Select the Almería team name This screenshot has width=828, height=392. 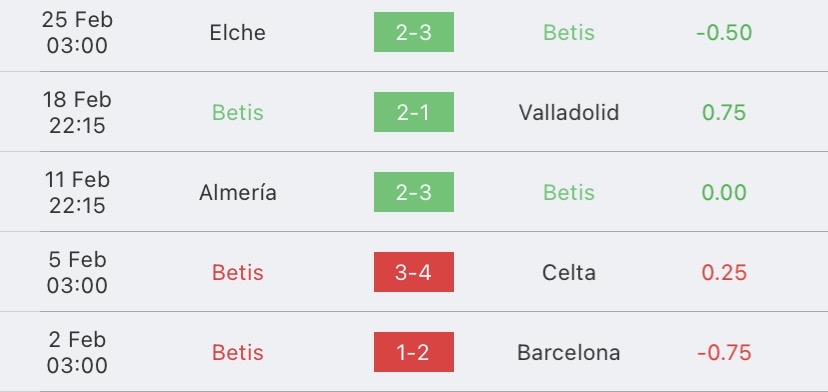point(238,192)
